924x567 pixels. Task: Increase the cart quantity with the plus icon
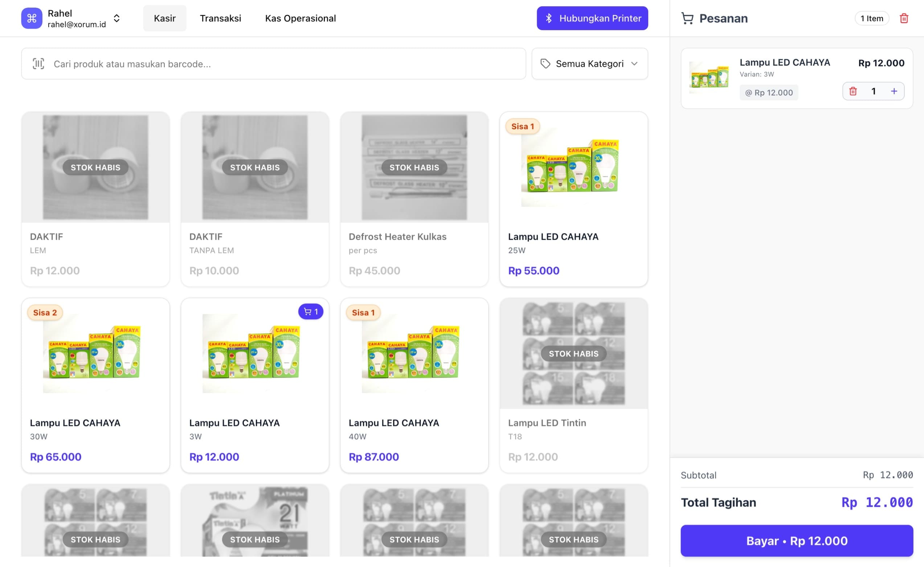[894, 91]
